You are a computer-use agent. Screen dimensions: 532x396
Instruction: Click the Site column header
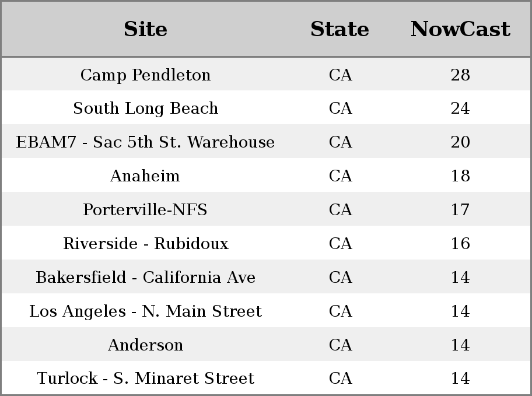(x=146, y=29)
